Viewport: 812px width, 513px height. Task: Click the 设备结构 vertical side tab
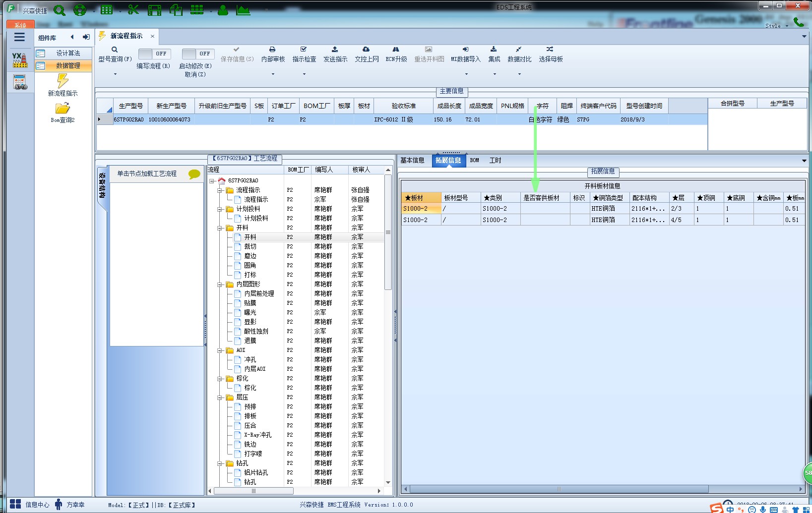click(102, 186)
